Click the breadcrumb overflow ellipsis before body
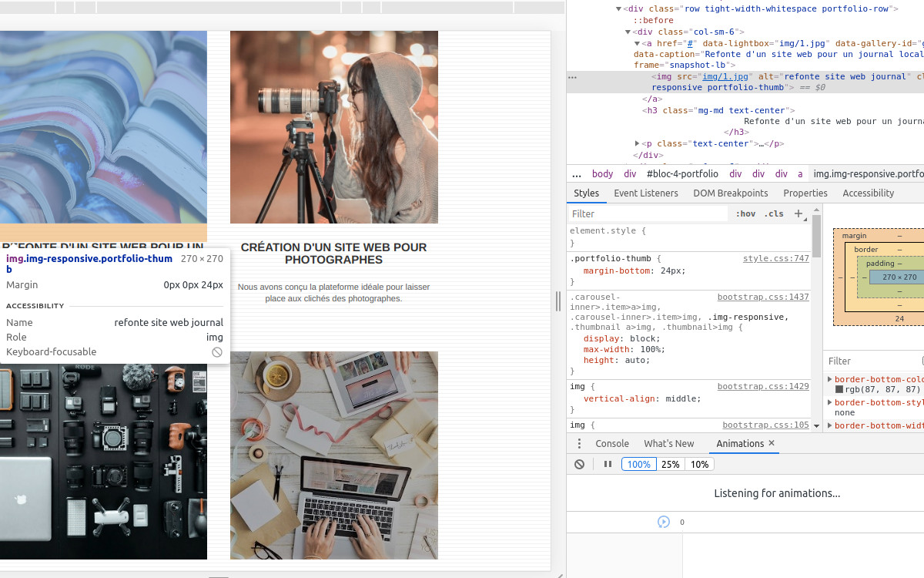 pos(577,174)
